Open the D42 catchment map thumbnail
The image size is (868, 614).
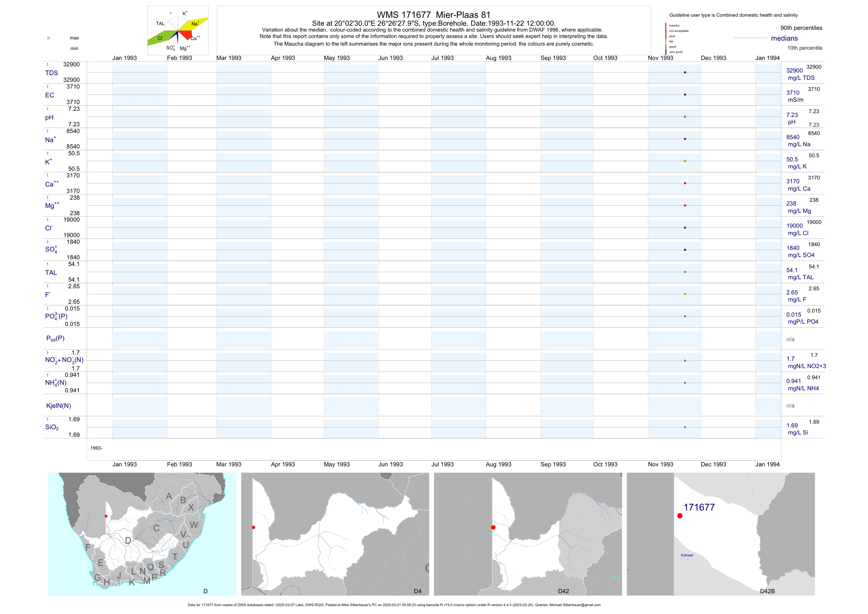(528, 534)
